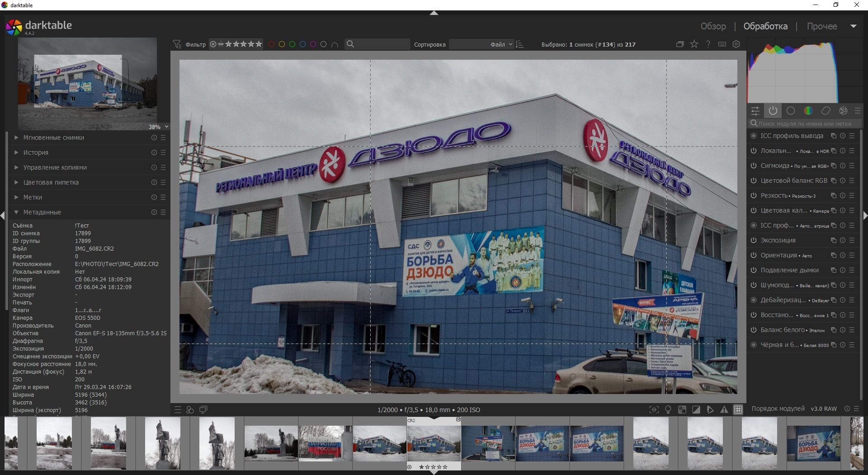
Task: Open the Файл sort order dropdown
Action: 482,44
